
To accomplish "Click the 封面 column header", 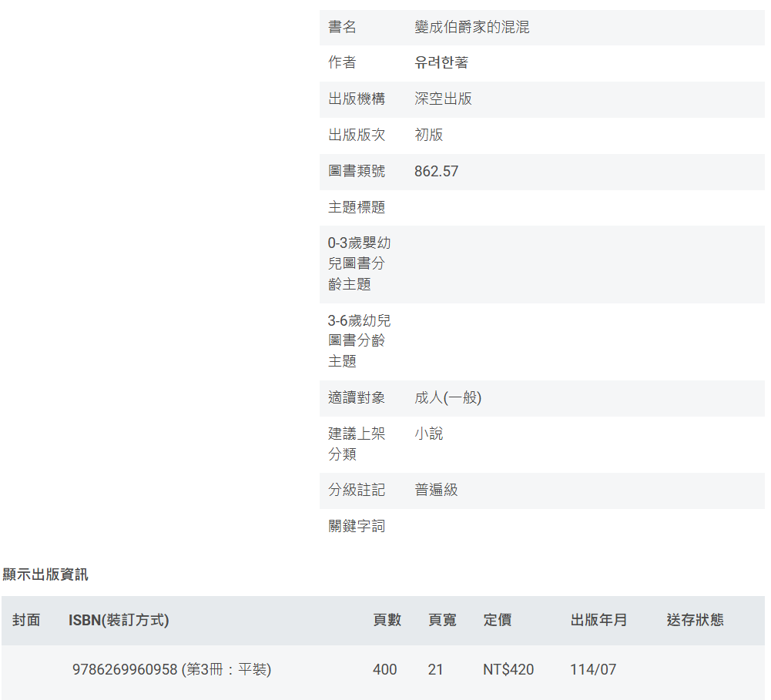I will pyautogui.click(x=26, y=621).
